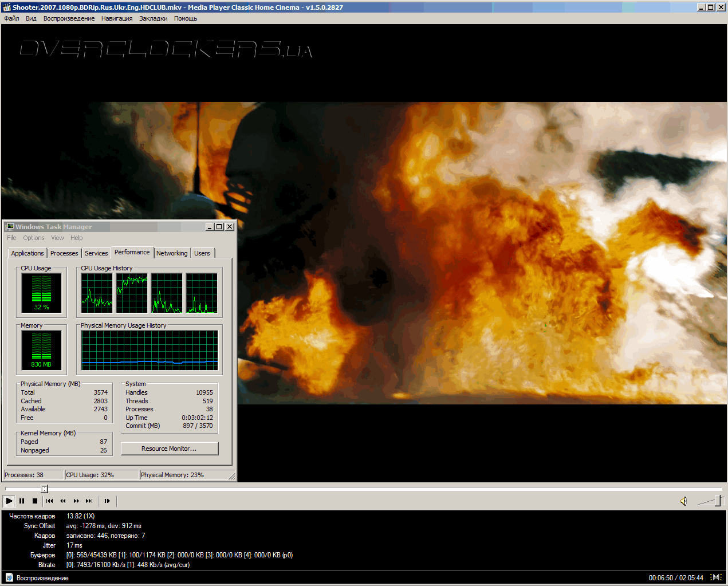Click the elapsed time 00:06:50 / 02:05:44
728x586 pixels.
click(x=676, y=578)
